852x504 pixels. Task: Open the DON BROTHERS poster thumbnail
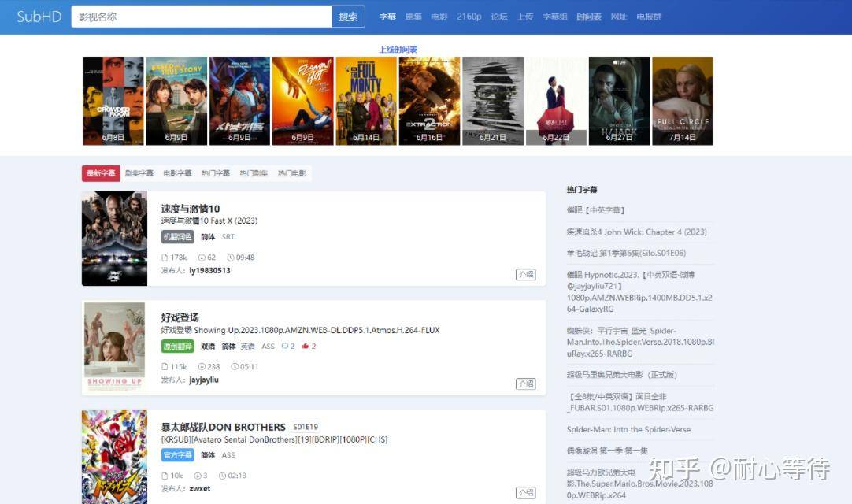(115, 457)
